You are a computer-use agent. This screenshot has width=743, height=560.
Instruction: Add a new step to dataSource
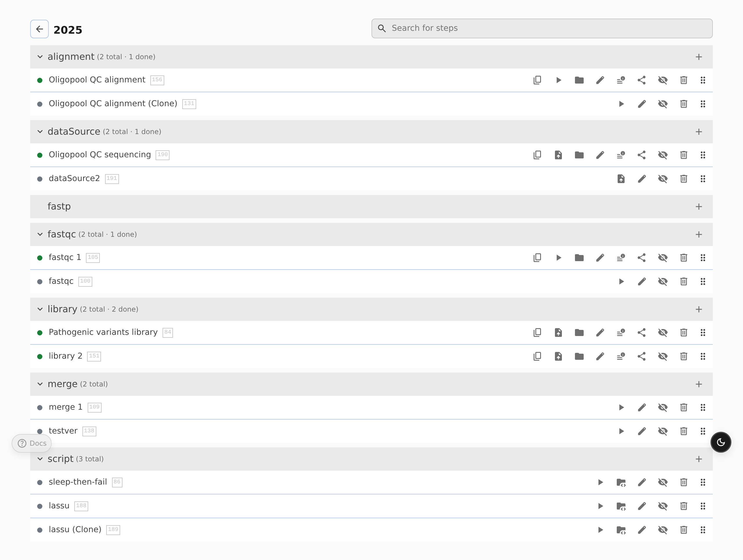pyautogui.click(x=699, y=132)
